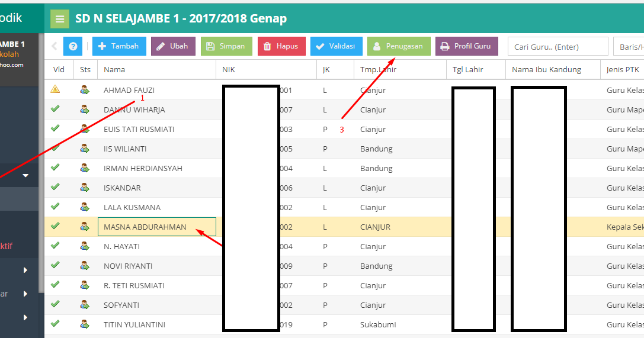Open the Penugasan button
The width and height of the screenshot is (644, 338).
399,46
